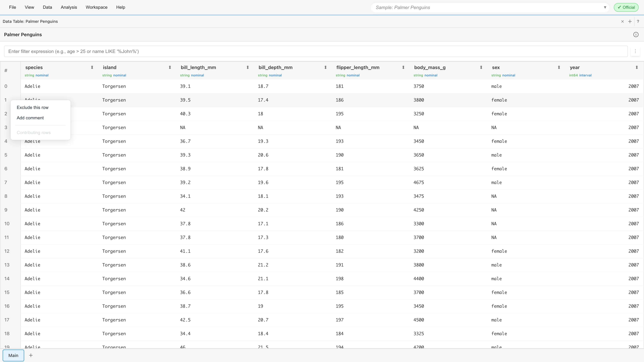Toggle the Official badge
This screenshot has height=362, width=644.
coord(626,7)
